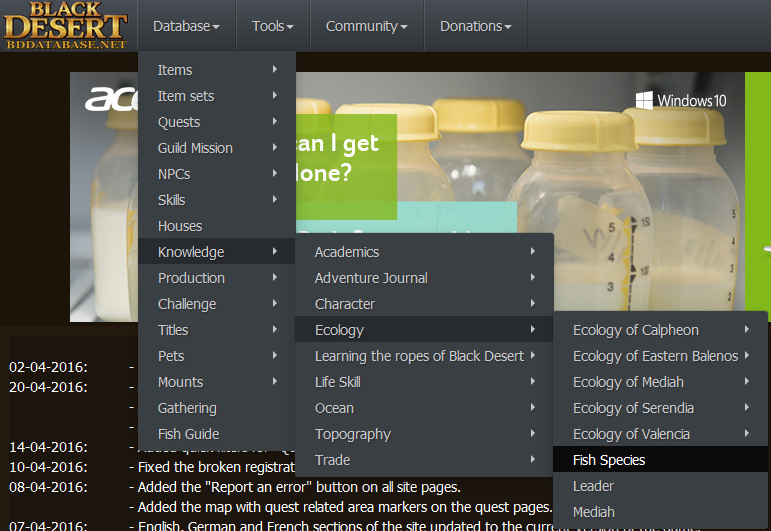Click the Black Desert BDDatabase.net logo
771x531 pixels.
(65, 26)
